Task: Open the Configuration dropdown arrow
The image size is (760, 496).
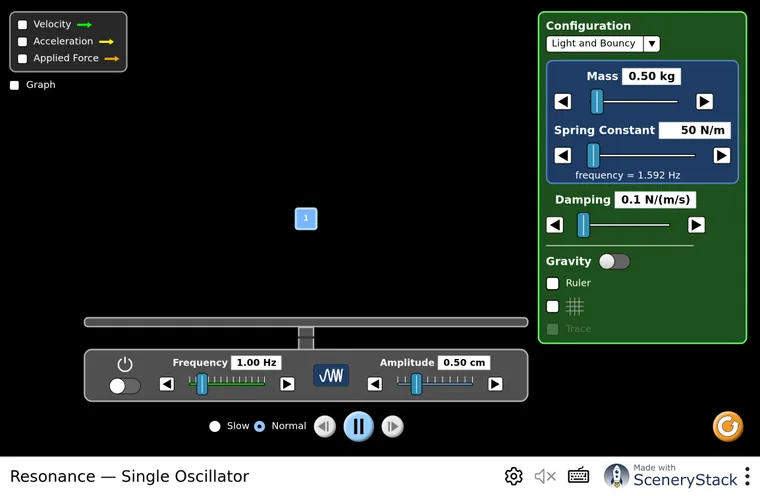Action: point(652,44)
